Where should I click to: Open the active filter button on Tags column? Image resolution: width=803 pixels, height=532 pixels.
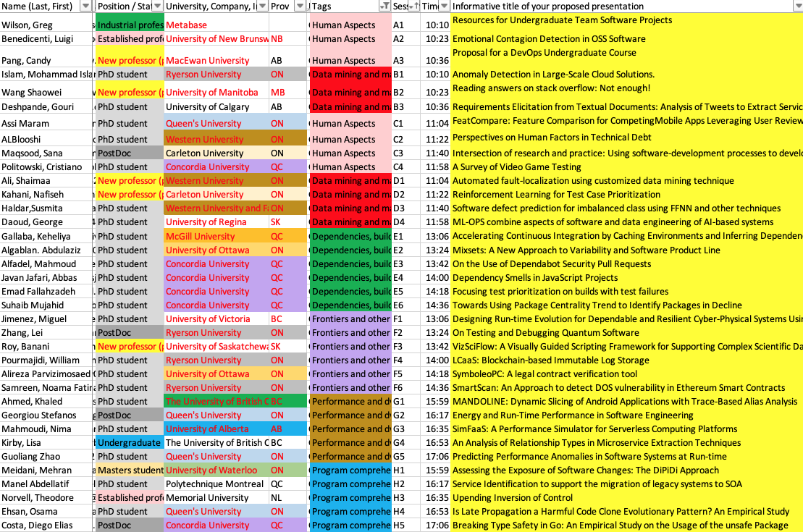pos(384,6)
